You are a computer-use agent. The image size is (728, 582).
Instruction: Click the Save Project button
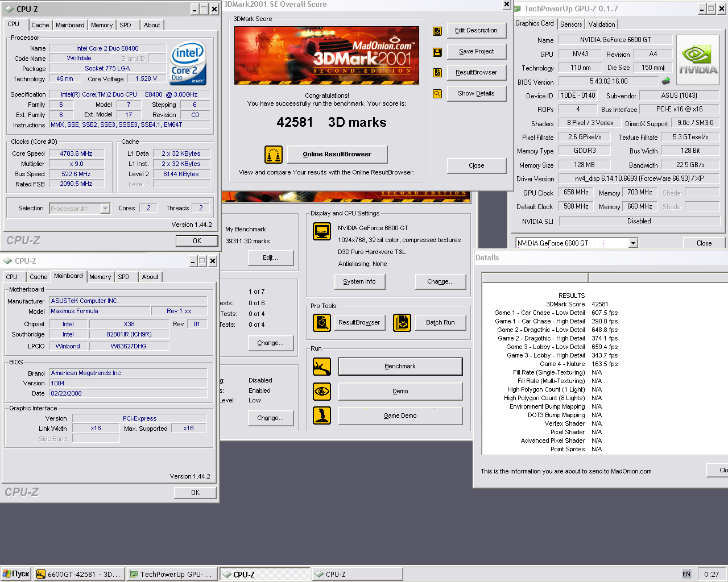click(477, 52)
